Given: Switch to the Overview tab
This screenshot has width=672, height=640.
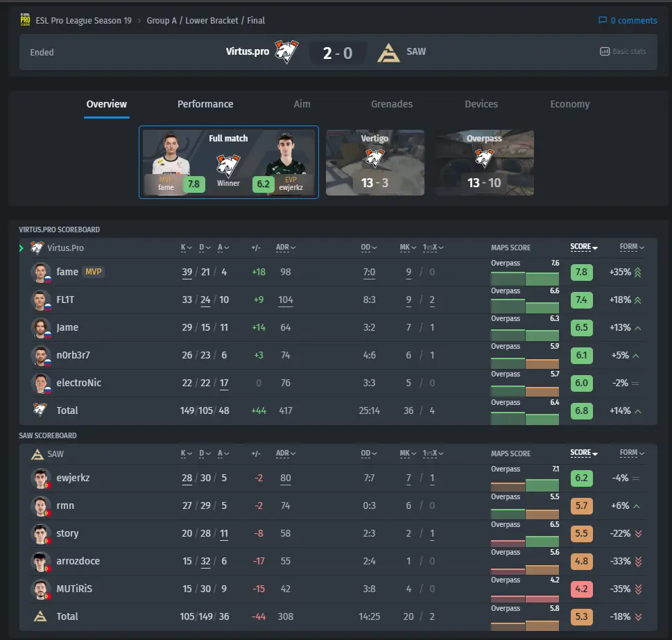Looking at the screenshot, I should point(107,105).
